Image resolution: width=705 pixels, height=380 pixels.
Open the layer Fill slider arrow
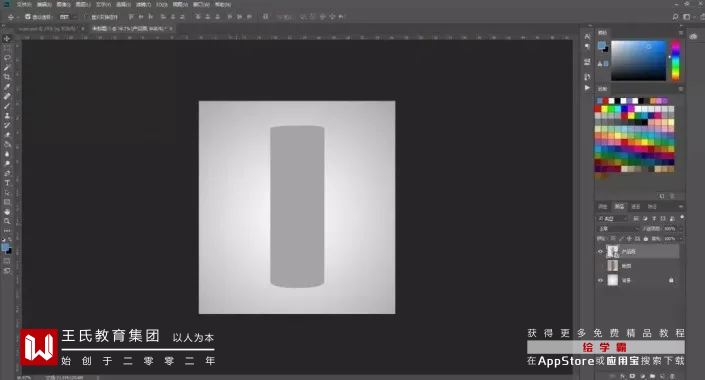coord(680,238)
